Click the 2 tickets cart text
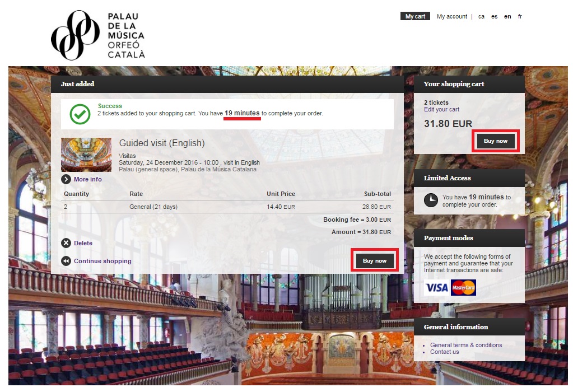This screenshot has width=573, height=392. (x=436, y=102)
